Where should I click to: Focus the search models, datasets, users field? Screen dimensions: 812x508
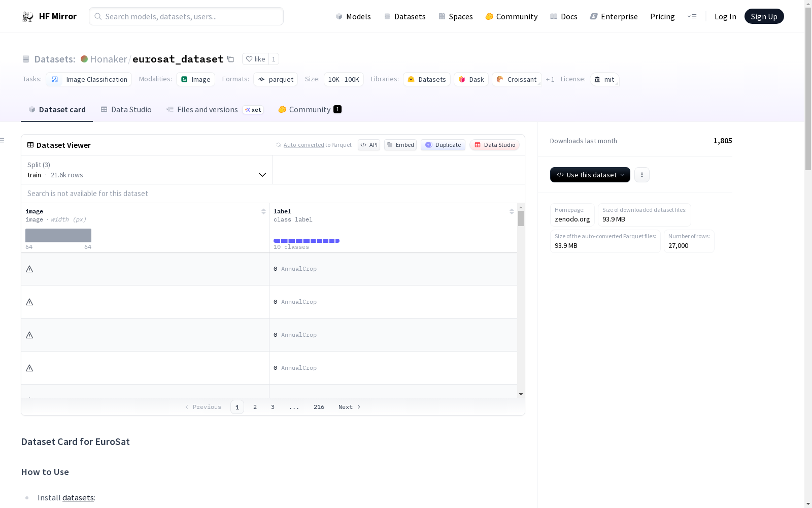[186, 16]
